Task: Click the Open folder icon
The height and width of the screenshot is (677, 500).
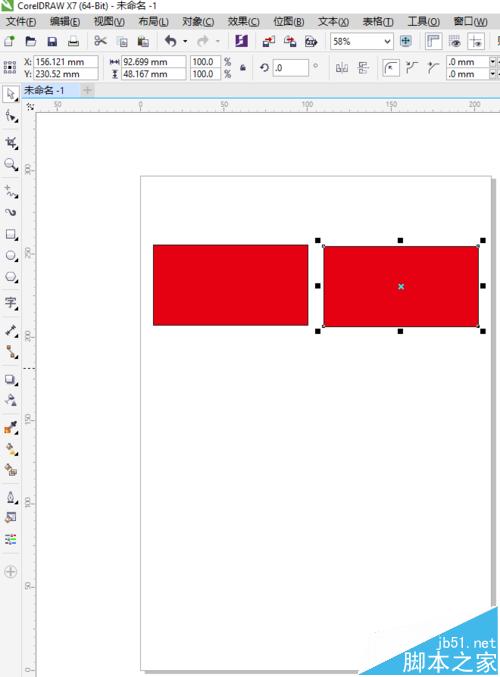Action: point(31,41)
